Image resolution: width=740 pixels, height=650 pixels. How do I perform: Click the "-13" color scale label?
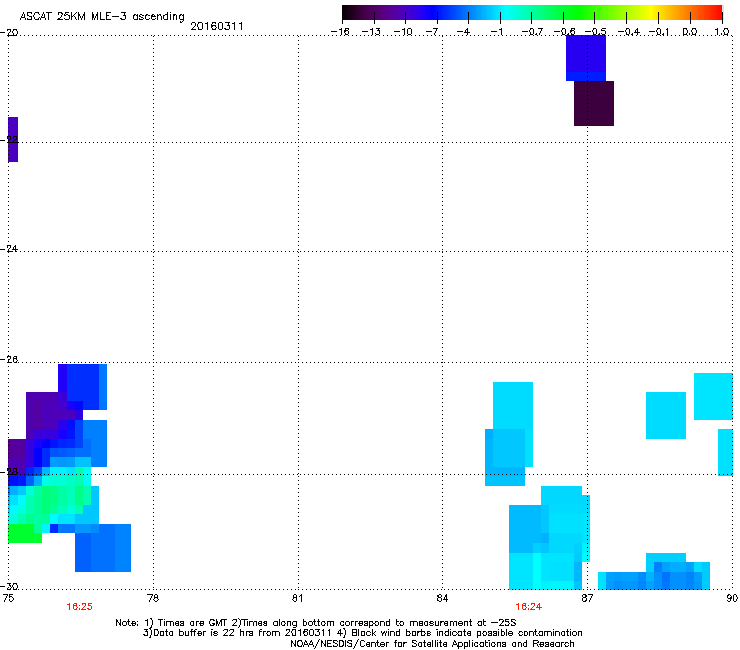[371, 32]
